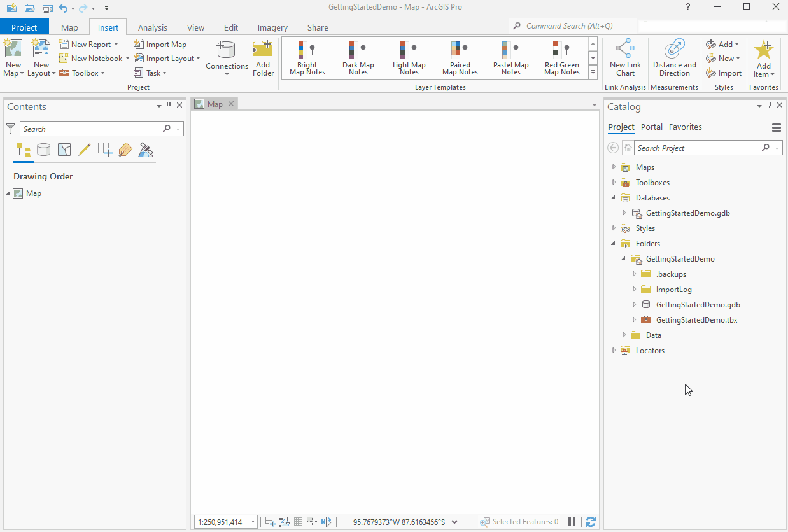Open the Favorites tab in Catalog

point(686,127)
